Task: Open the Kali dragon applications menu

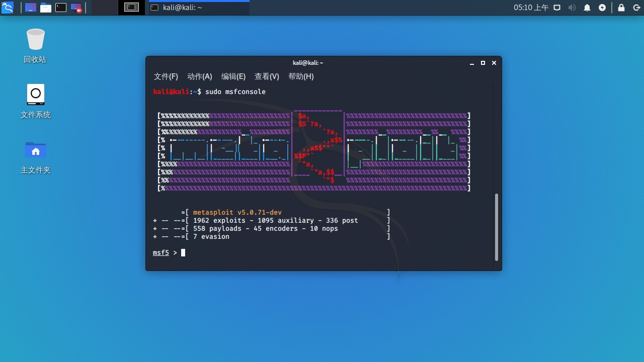Action: point(8,8)
